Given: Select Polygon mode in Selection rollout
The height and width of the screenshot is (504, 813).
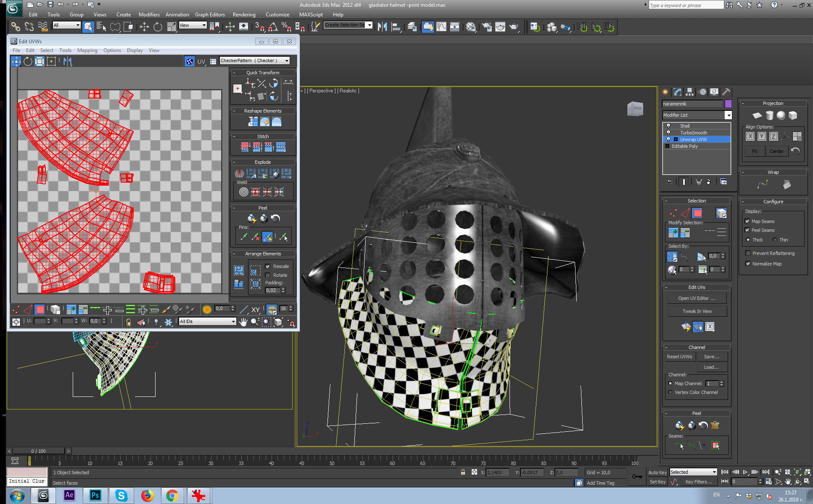Looking at the screenshot, I should coord(697,213).
